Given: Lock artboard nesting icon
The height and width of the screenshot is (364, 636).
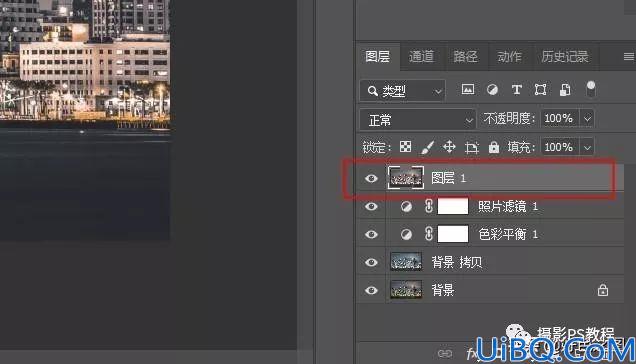Looking at the screenshot, I should coord(471,147).
